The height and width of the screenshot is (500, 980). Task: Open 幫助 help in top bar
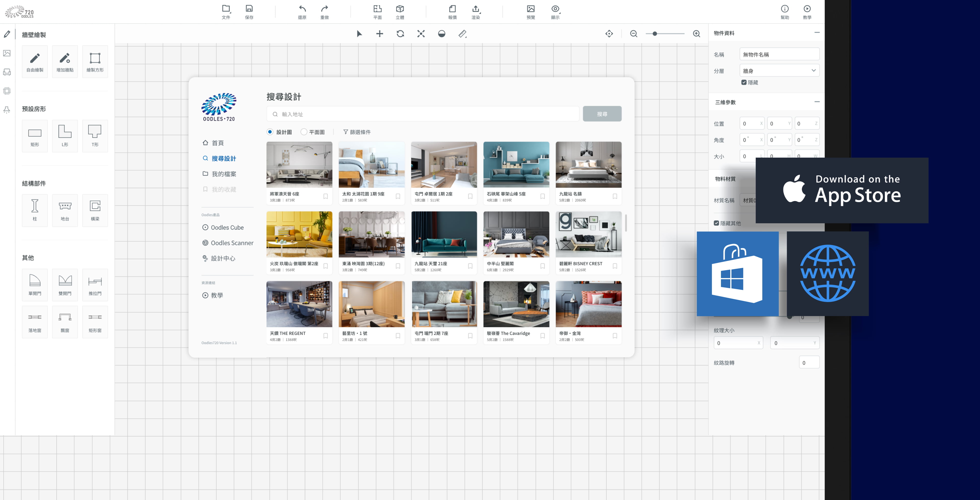click(x=785, y=12)
